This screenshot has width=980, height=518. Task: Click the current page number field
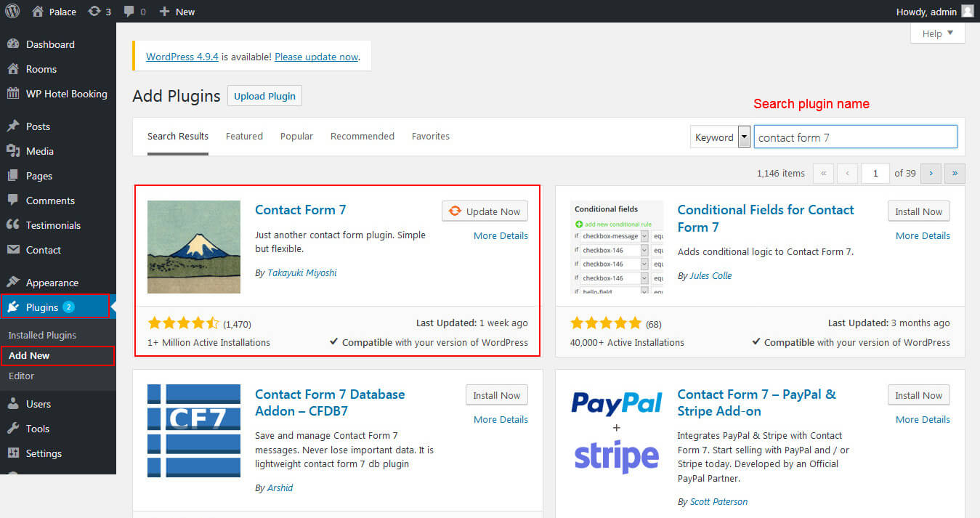coord(875,174)
